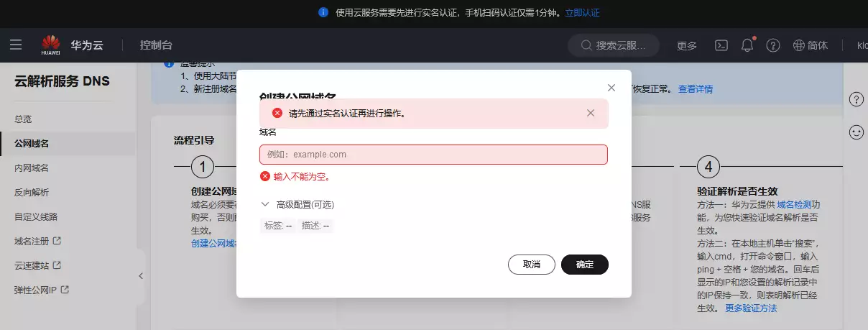Click the 确定 button
The image size is (868, 330).
pos(584,265)
